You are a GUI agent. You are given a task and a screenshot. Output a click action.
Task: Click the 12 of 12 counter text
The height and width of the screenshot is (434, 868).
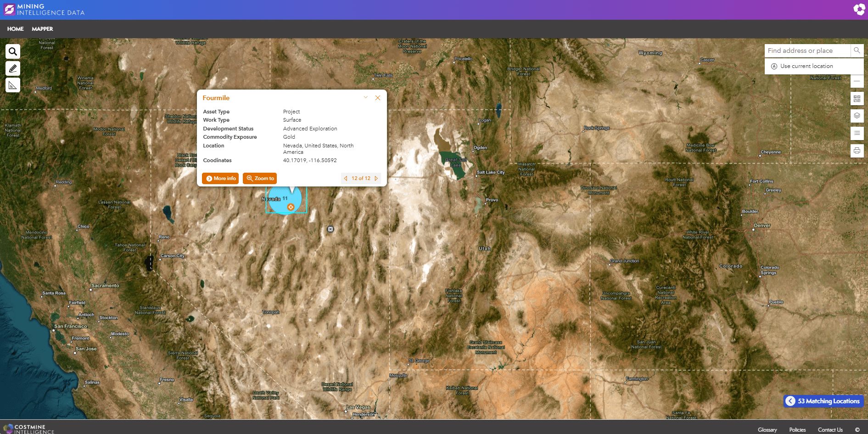click(x=361, y=179)
